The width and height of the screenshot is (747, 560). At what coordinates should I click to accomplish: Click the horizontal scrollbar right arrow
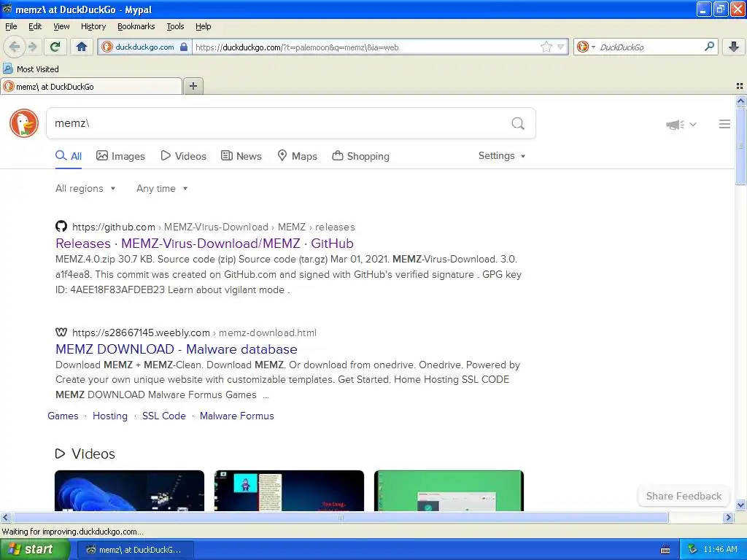click(x=728, y=517)
